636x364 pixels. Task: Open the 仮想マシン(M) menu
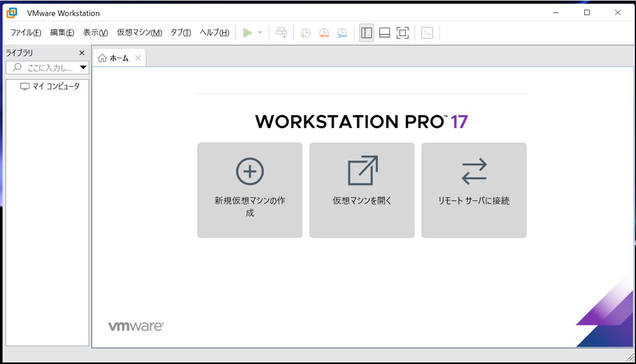(140, 32)
